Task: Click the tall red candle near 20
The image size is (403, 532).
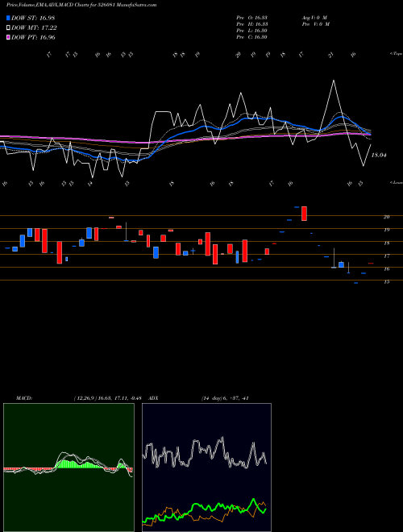Action: 305,214
